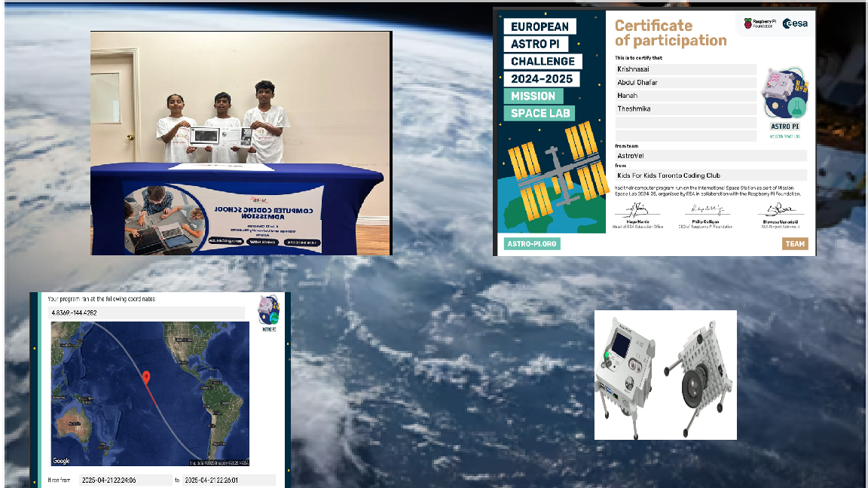Click the end time field 2025-04-21 22:26:01
Image resolution: width=868 pixels, height=488 pixels.
(x=228, y=480)
